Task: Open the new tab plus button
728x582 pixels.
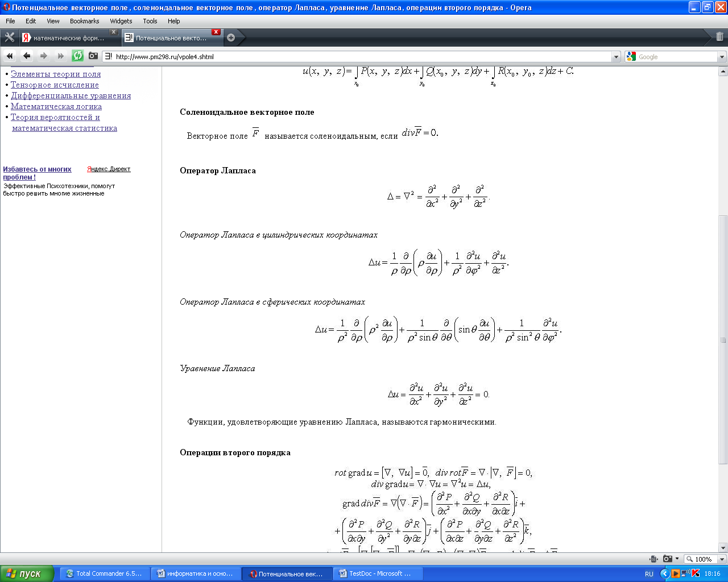Action: [231, 38]
